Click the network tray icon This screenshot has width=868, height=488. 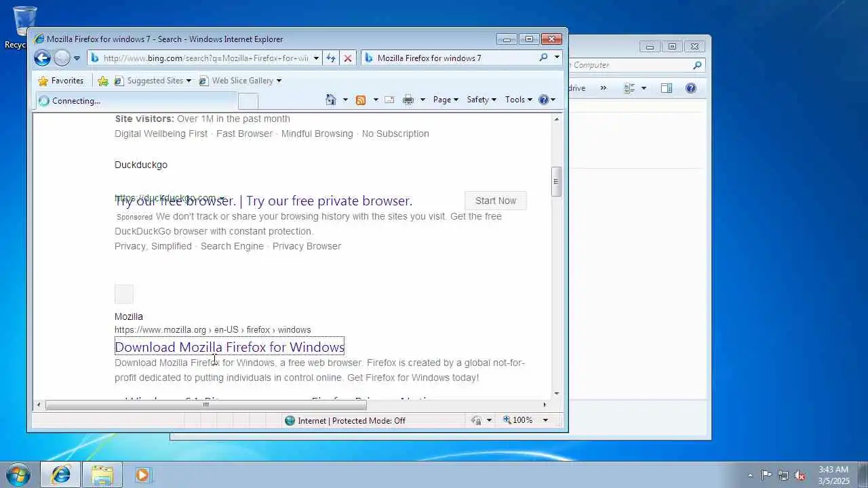click(x=783, y=475)
